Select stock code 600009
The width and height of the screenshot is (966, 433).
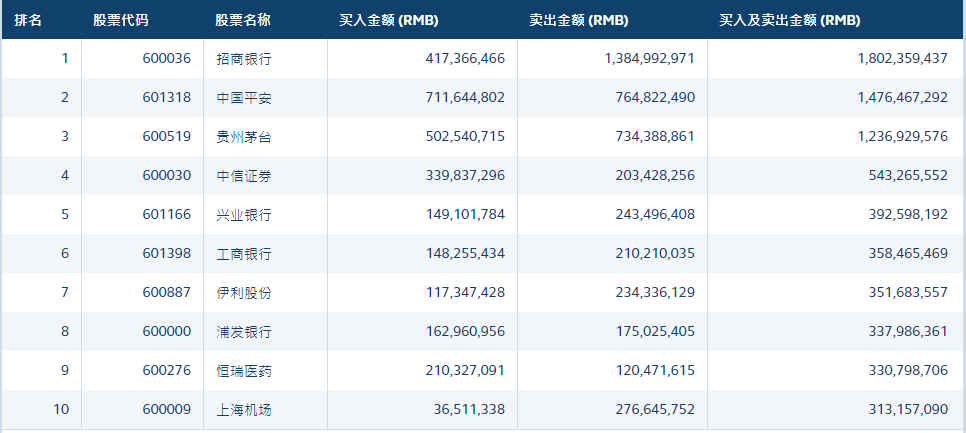[x=167, y=409]
